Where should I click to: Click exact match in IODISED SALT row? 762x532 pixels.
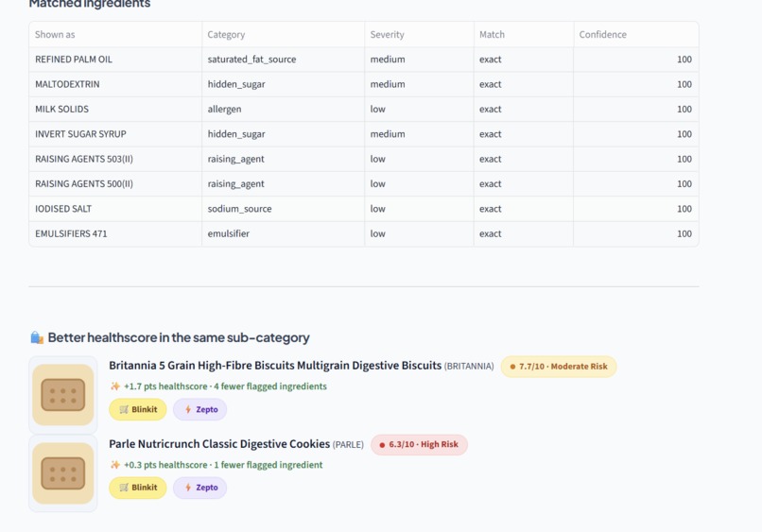tap(524, 209)
